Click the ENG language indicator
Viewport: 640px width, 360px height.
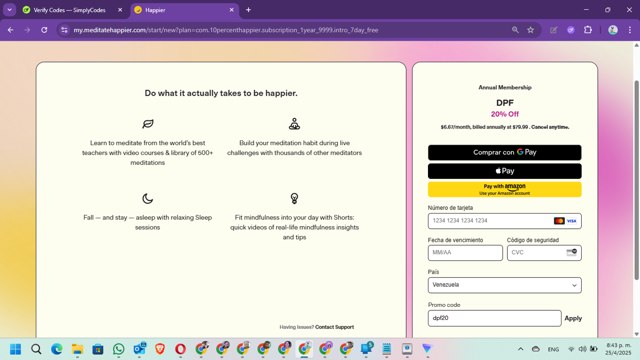[553, 349]
